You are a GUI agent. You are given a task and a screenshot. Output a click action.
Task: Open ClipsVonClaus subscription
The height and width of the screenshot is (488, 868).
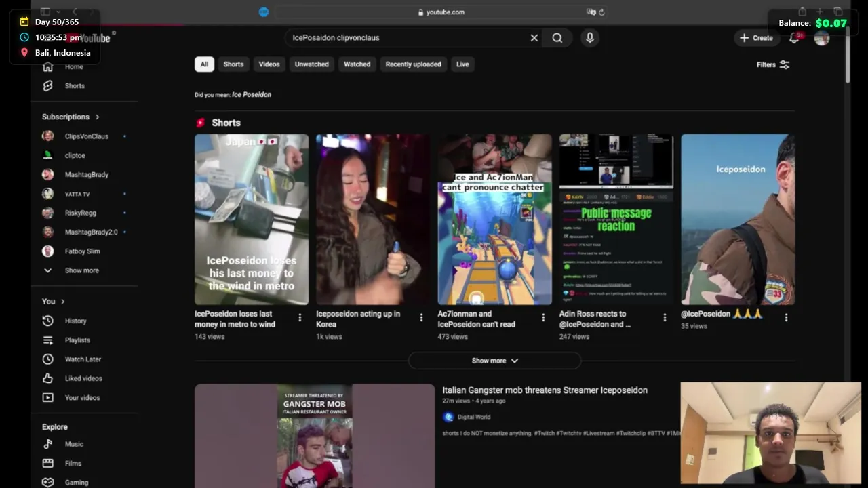pyautogui.click(x=85, y=136)
